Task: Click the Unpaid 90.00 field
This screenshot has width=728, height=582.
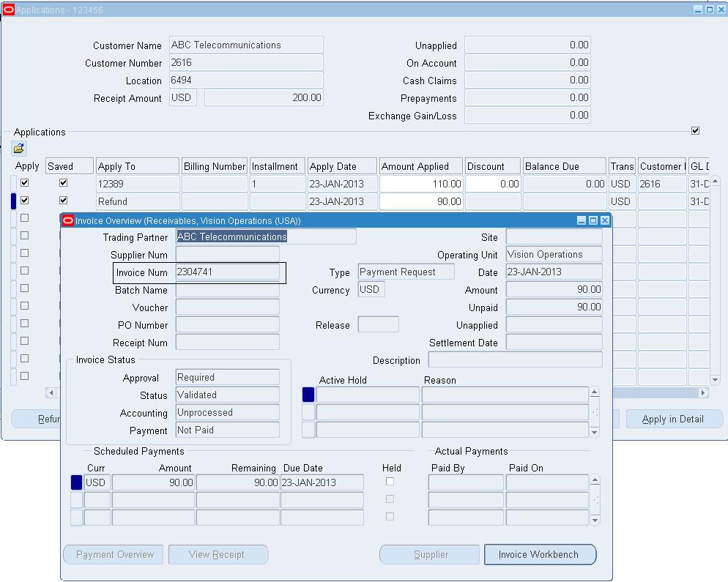Action: pos(554,307)
